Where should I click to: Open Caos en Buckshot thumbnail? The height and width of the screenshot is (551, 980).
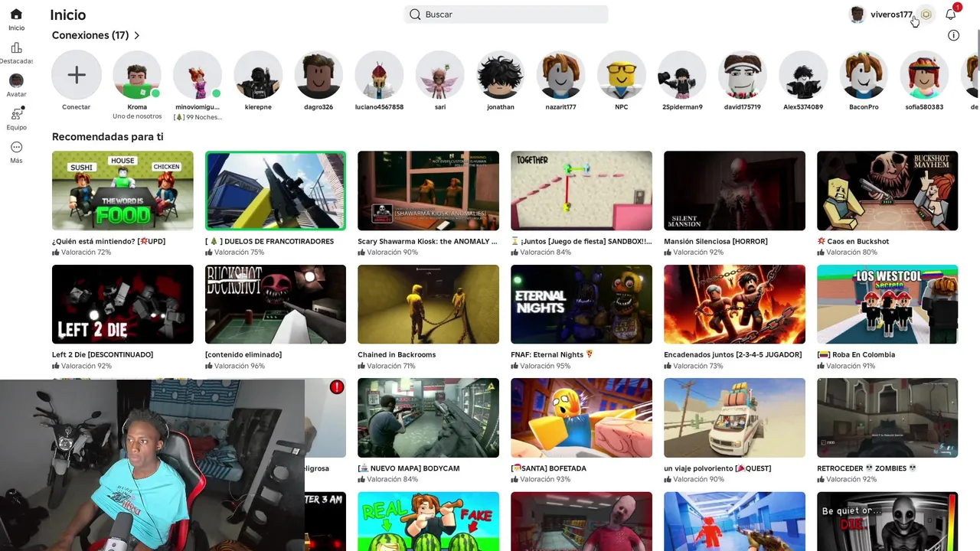[x=887, y=191]
